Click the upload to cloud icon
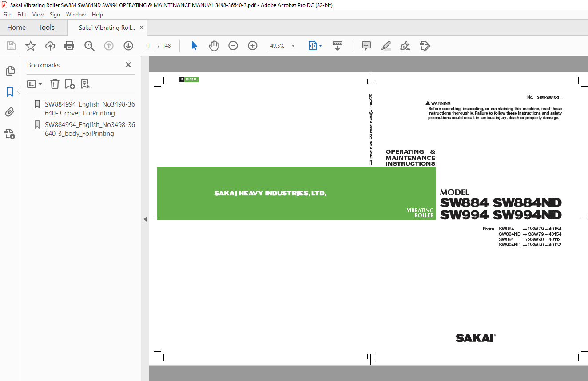 point(50,46)
